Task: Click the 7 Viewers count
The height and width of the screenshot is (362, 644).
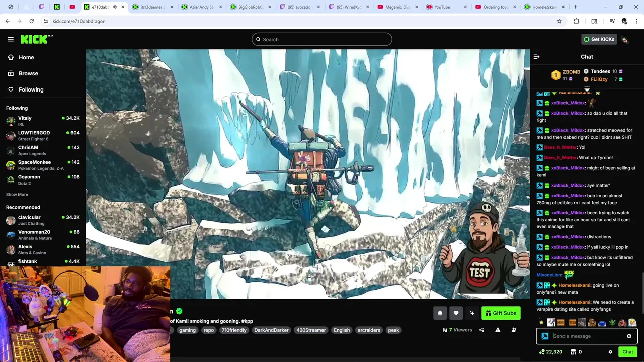Action: (x=457, y=330)
